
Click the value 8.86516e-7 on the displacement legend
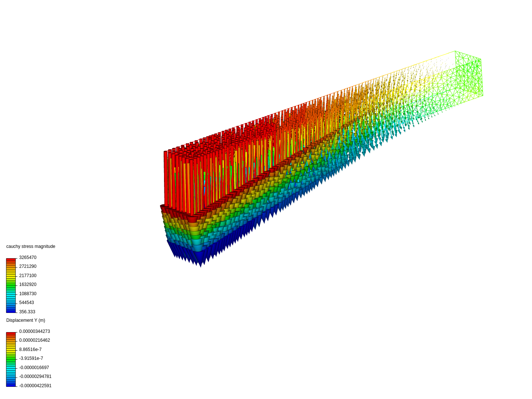point(31,349)
